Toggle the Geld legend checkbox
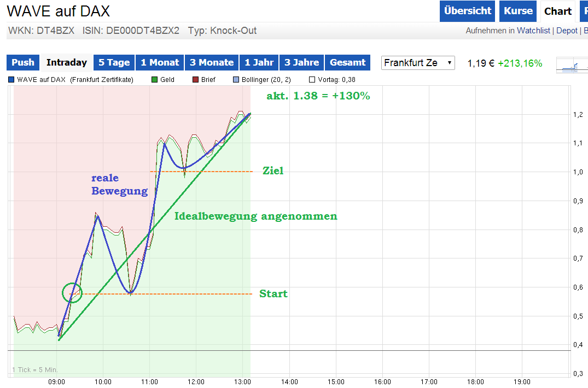The image size is (588, 388). click(x=154, y=80)
